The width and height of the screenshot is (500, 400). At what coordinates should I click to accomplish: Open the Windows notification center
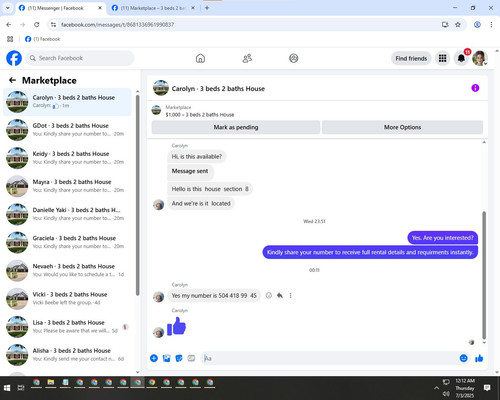click(487, 388)
